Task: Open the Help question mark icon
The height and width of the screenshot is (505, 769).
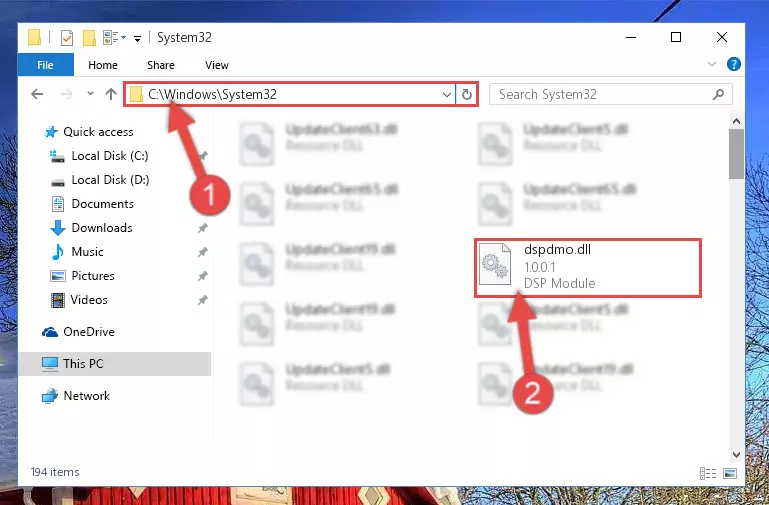Action: point(734,64)
